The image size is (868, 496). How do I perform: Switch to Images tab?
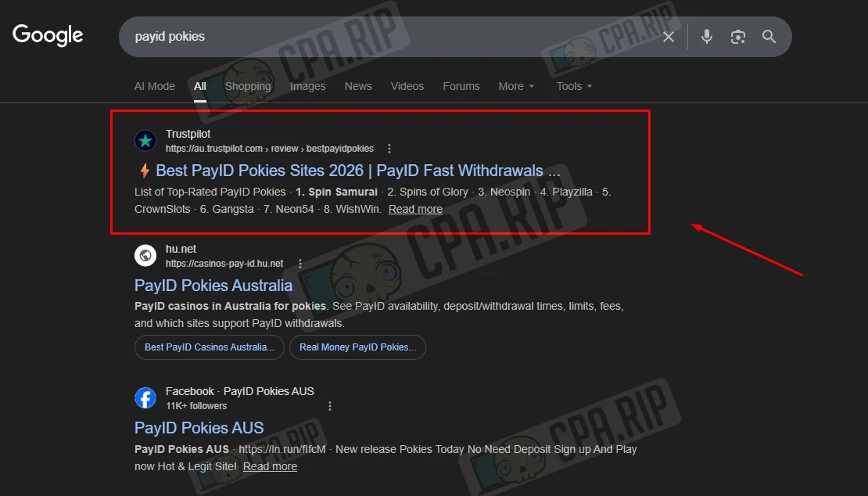(x=308, y=86)
